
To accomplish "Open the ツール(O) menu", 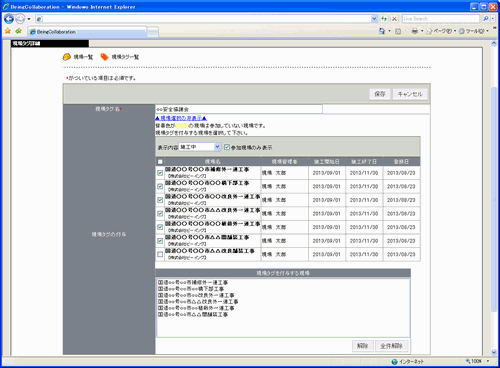I will (473, 31).
